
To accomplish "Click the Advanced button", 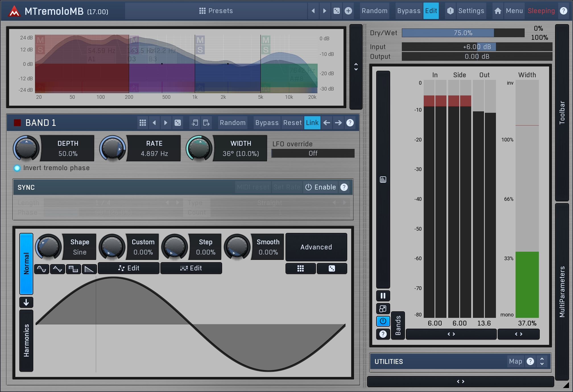I will coord(316,247).
